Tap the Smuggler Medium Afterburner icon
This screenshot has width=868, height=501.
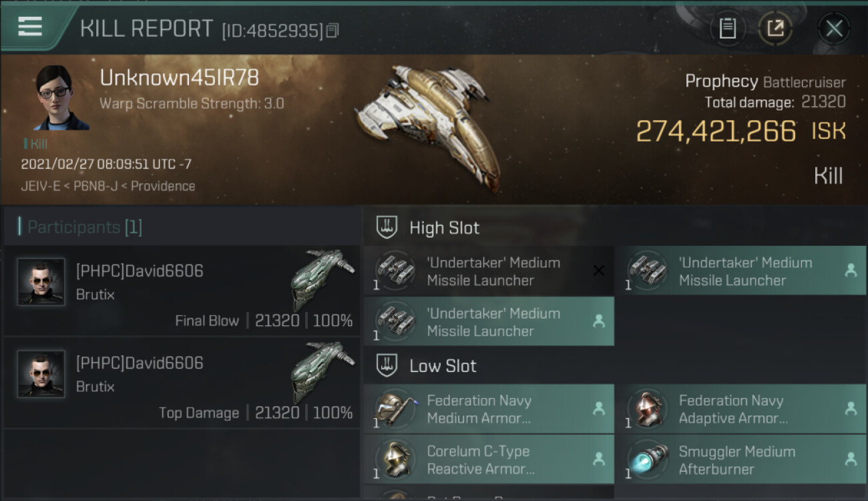pos(646,460)
